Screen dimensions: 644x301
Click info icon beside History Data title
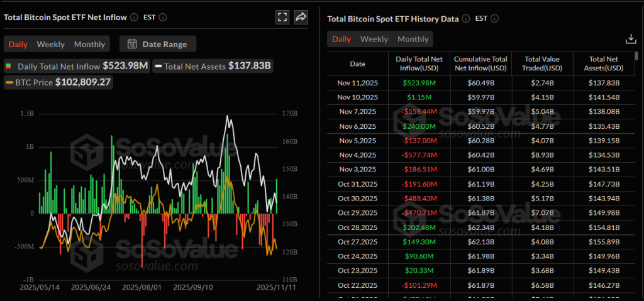pyautogui.click(x=465, y=19)
